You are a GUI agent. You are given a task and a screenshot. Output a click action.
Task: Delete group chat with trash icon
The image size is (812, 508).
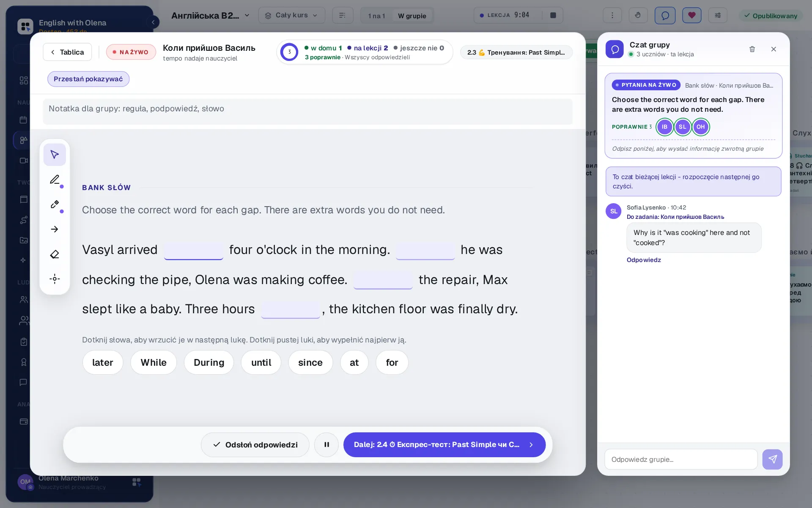tap(752, 49)
